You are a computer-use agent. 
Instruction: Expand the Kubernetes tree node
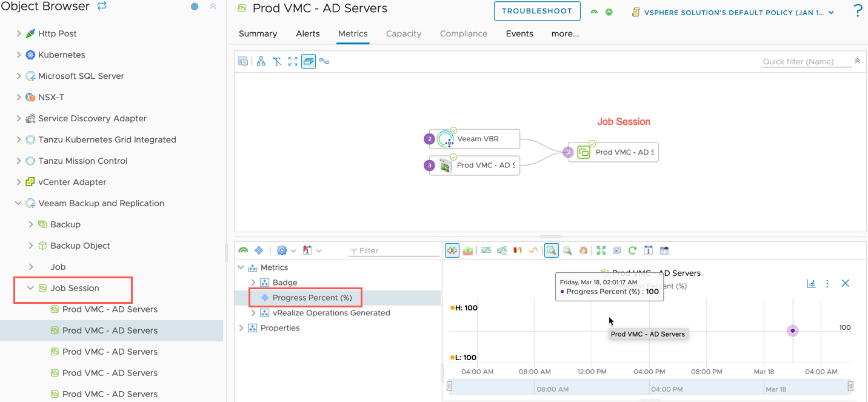click(19, 55)
